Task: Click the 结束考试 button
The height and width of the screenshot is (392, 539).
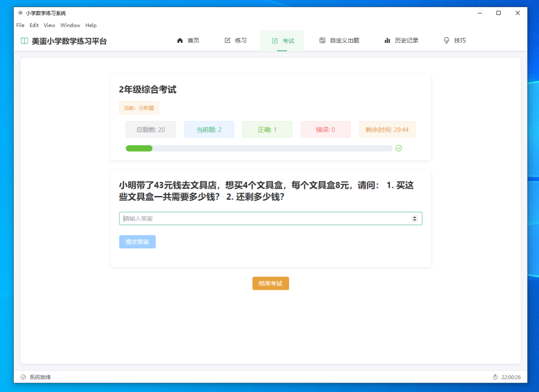Action: point(270,283)
